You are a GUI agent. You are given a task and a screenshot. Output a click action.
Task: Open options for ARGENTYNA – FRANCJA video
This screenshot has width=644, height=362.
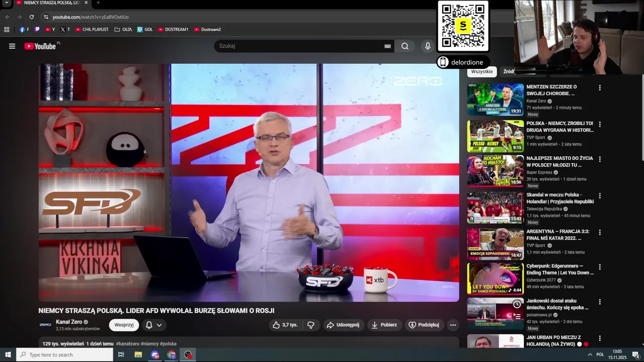599,233
